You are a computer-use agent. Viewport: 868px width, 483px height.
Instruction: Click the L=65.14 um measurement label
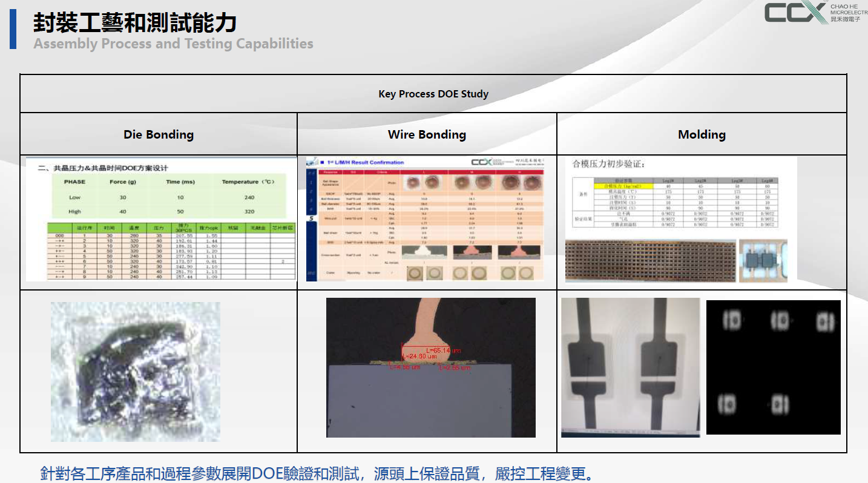[443, 350]
